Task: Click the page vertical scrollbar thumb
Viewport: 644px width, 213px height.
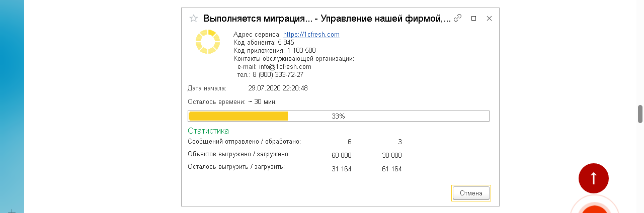Action: pyautogui.click(x=640, y=114)
